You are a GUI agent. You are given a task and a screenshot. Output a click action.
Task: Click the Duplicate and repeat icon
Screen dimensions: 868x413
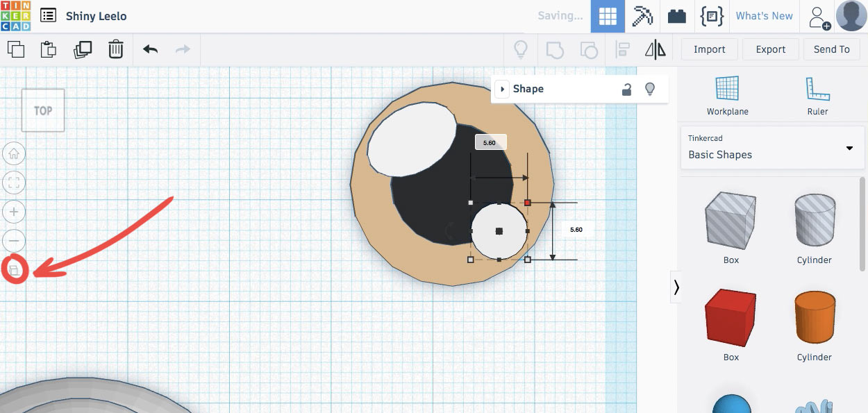[x=83, y=49]
